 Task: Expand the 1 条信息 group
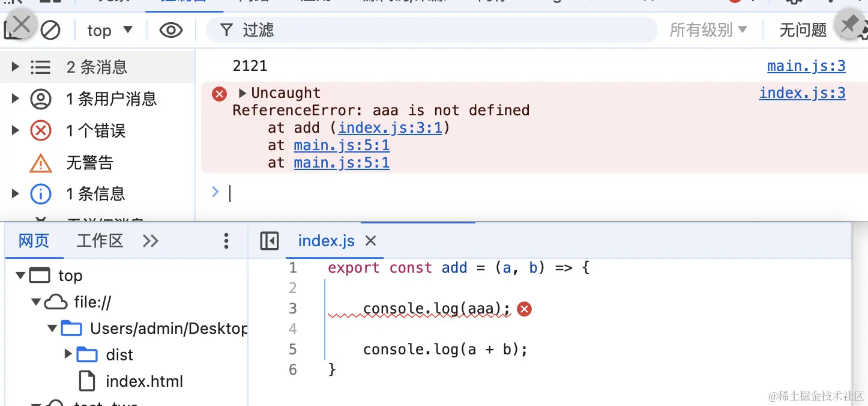16,193
